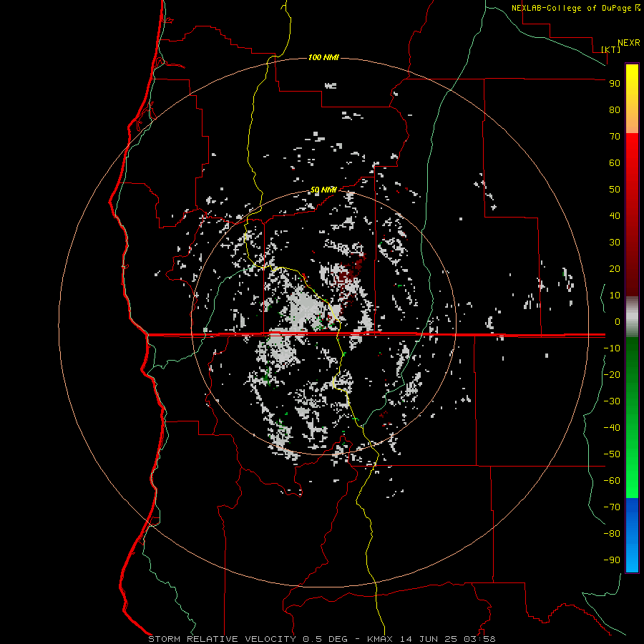Click the blue band of the color bar
This screenshot has width=644, height=644.
click(632, 535)
